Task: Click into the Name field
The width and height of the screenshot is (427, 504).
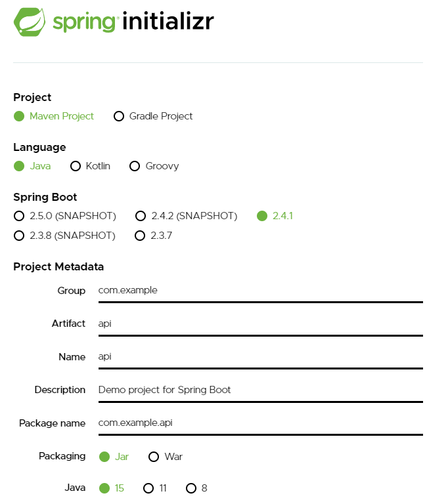Action: pos(259,357)
